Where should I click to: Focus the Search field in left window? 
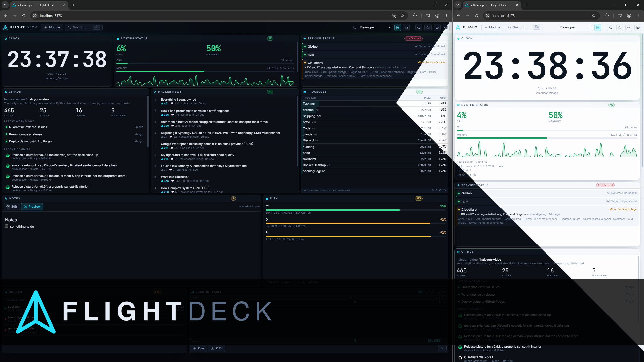pos(84,27)
